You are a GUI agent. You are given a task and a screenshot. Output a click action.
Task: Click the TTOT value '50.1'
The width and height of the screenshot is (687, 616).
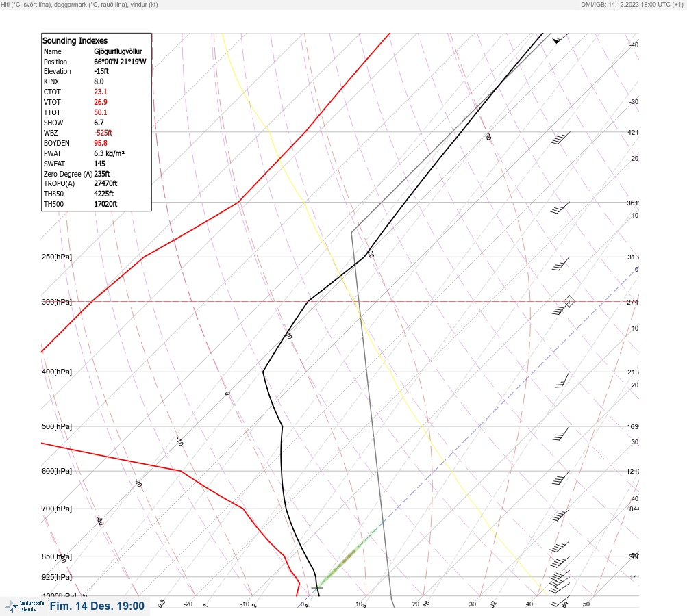[x=100, y=112]
